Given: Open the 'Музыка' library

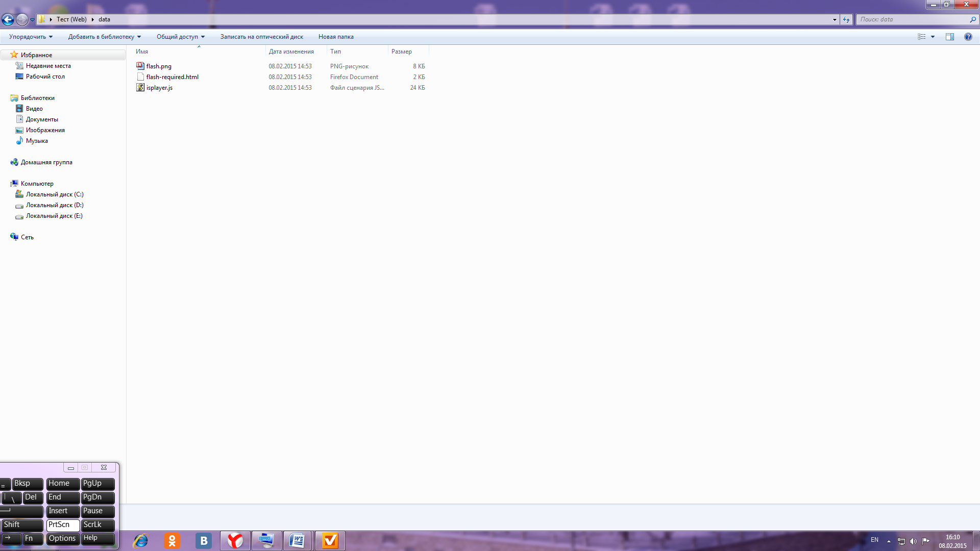Looking at the screenshot, I should click(x=37, y=141).
